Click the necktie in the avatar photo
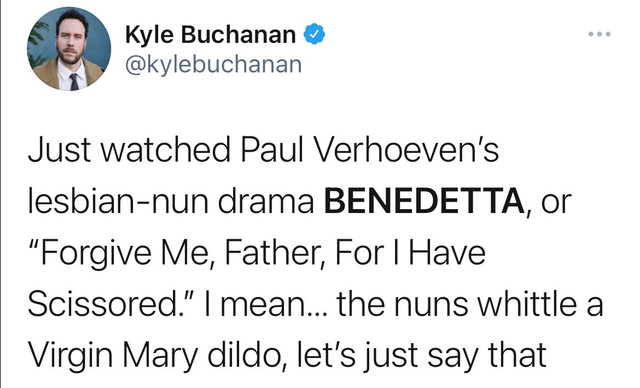The height and width of the screenshot is (388, 640). coord(74,82)
